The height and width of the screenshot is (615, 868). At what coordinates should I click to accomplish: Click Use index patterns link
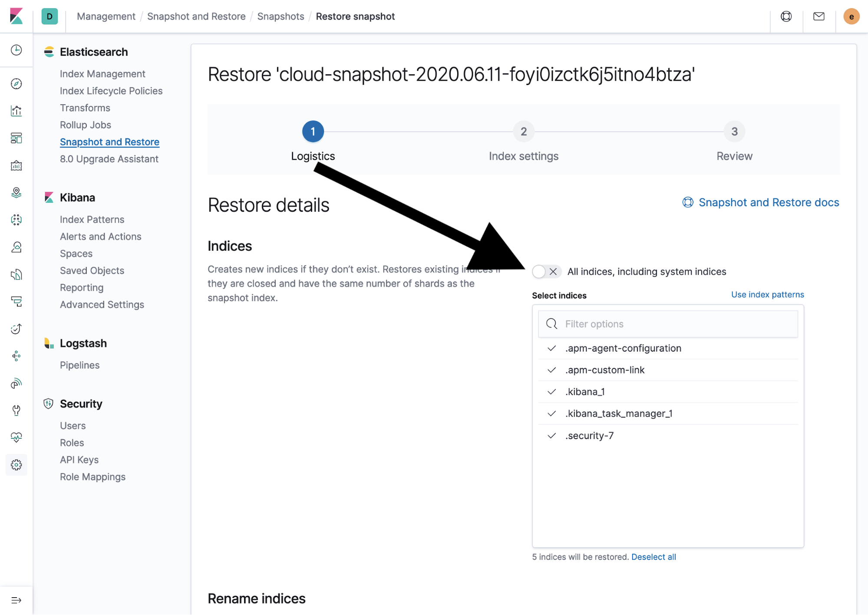click(x=767, y=295)
